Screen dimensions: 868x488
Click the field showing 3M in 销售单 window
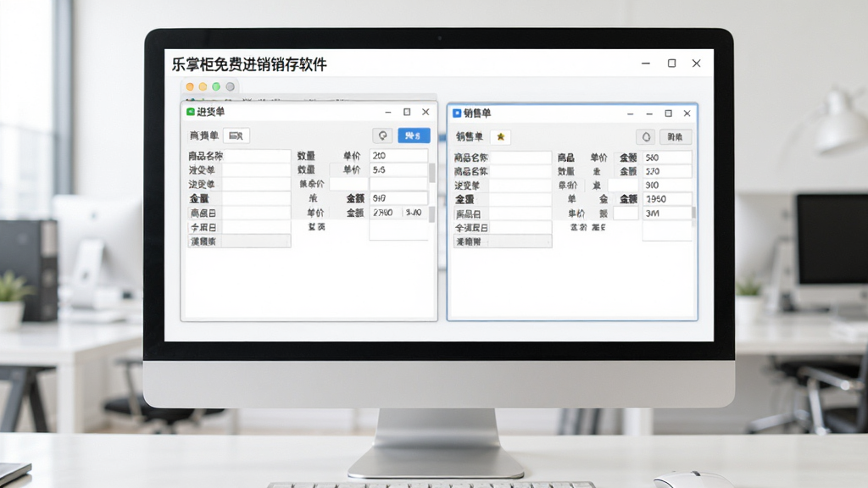(667, 213)
